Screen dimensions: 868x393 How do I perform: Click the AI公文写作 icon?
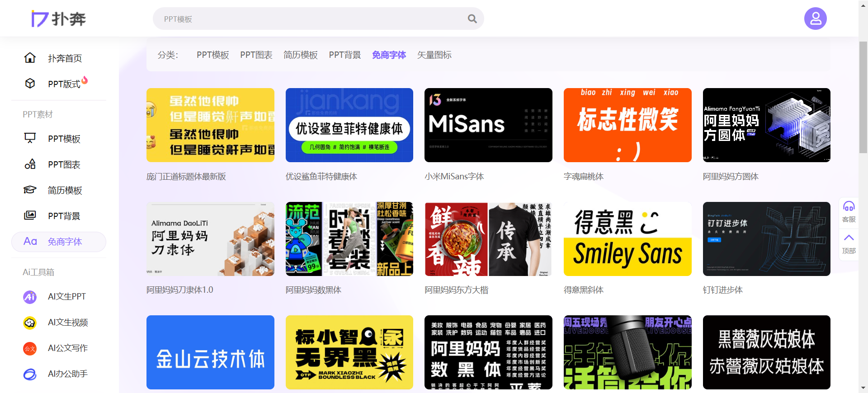pos(30,348)
